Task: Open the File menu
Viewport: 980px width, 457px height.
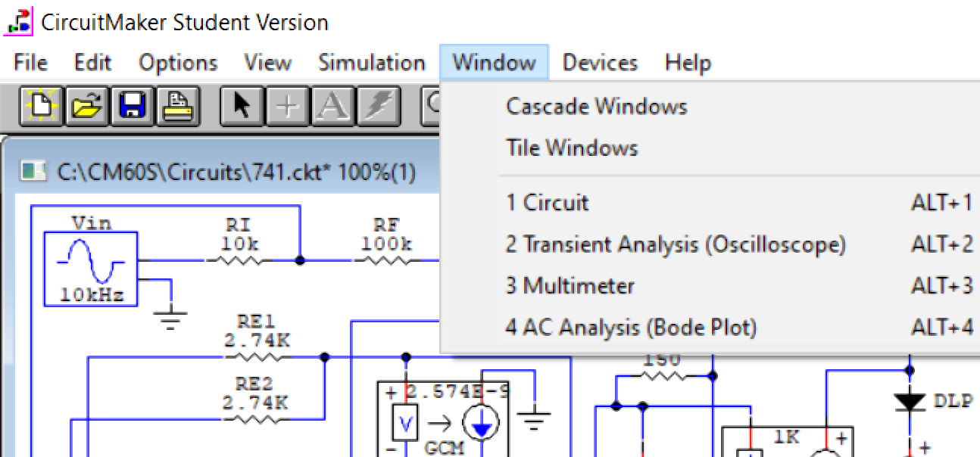Action: 30,63
